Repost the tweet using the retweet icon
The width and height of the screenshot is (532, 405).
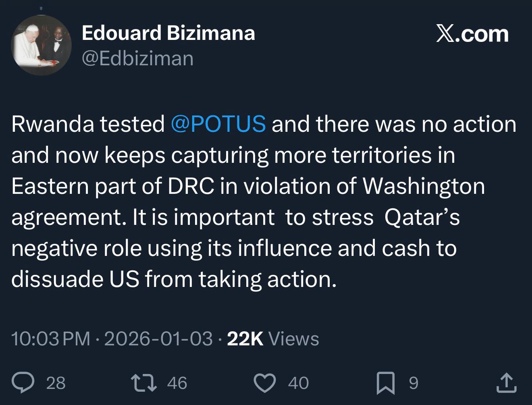[x=144, y=382]
